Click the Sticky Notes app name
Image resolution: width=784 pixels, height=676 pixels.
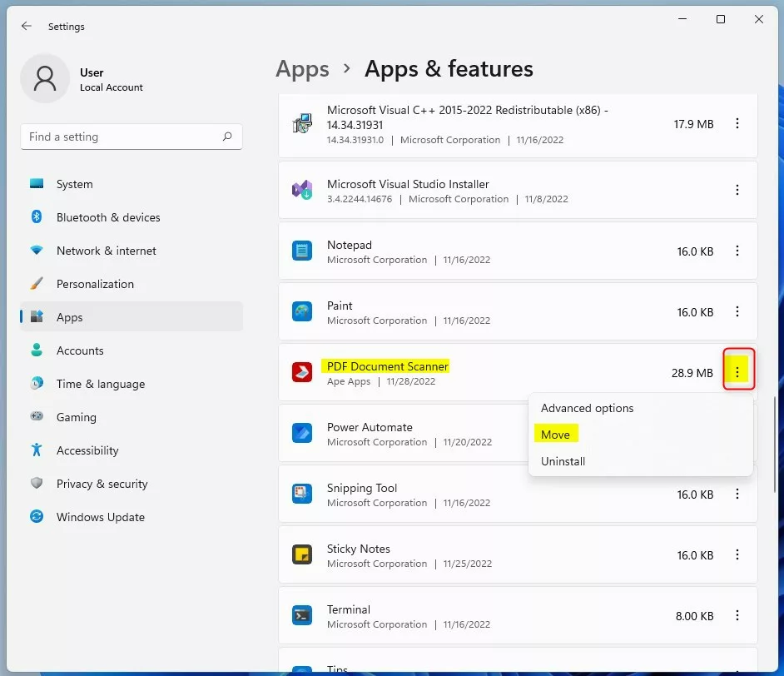358,549
